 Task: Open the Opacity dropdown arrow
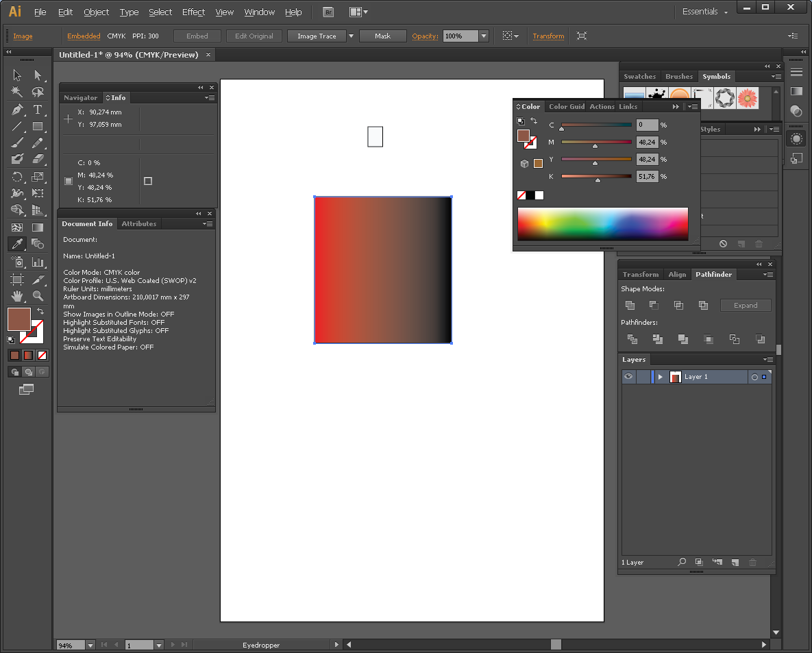click(484, 36)
